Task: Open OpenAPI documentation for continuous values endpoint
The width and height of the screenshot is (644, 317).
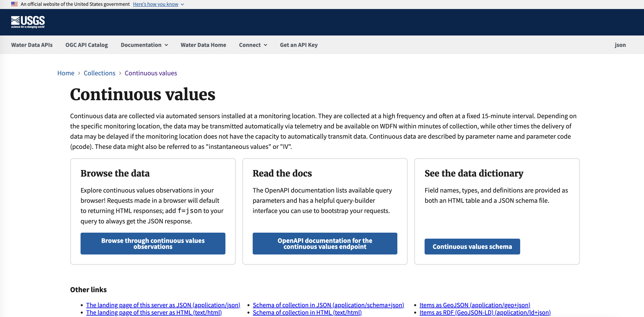Action: [x=325, y=243]
